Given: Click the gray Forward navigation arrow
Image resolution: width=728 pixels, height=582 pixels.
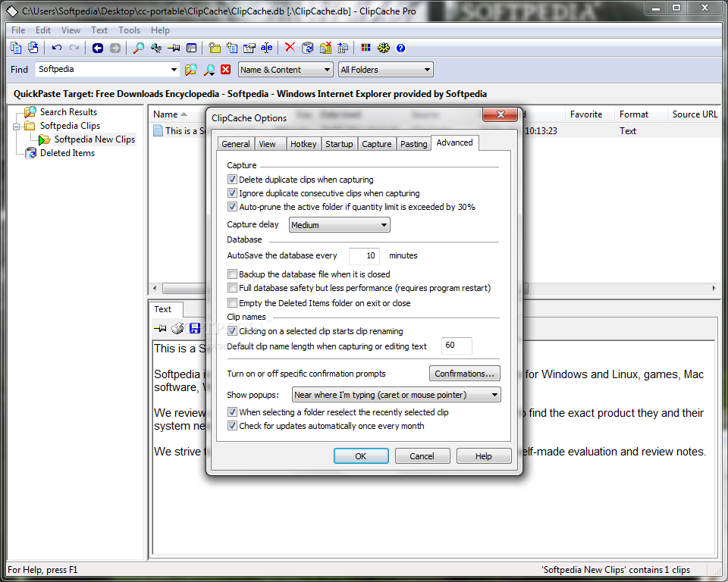Looking at the screenshot, I should pos(115,48).
